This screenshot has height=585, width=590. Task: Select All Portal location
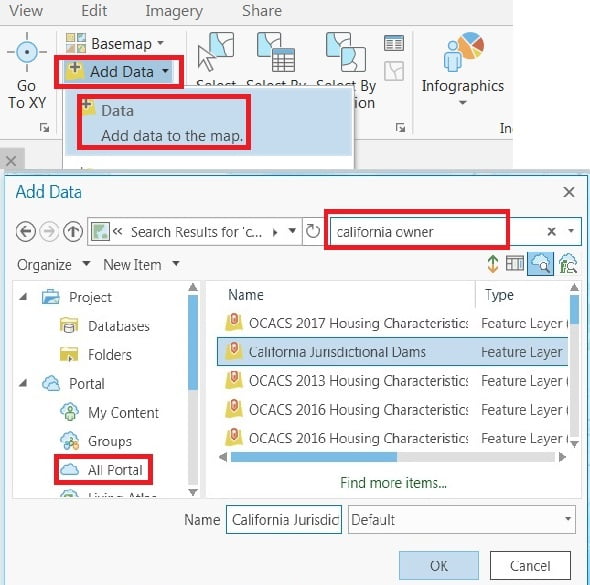point(102,470)
